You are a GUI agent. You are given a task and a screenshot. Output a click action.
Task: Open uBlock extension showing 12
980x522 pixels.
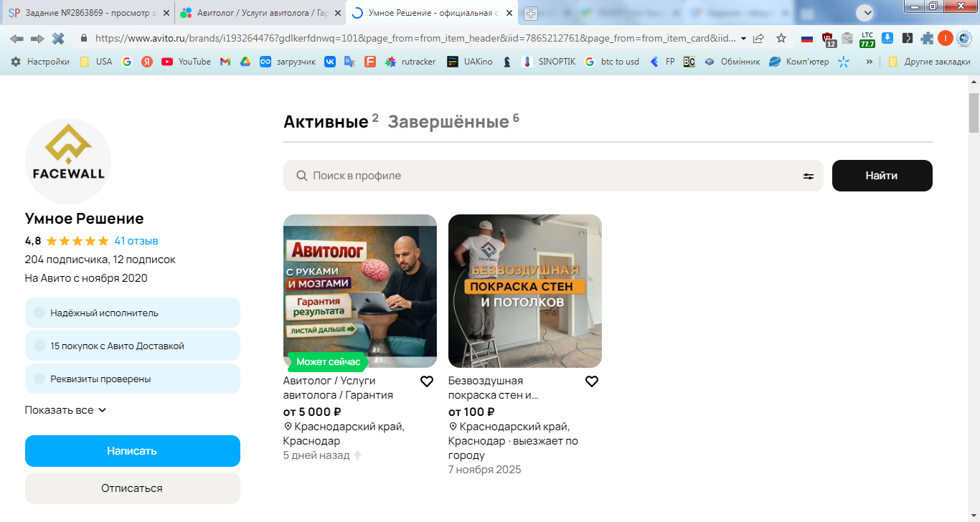(x=828, y=39)
